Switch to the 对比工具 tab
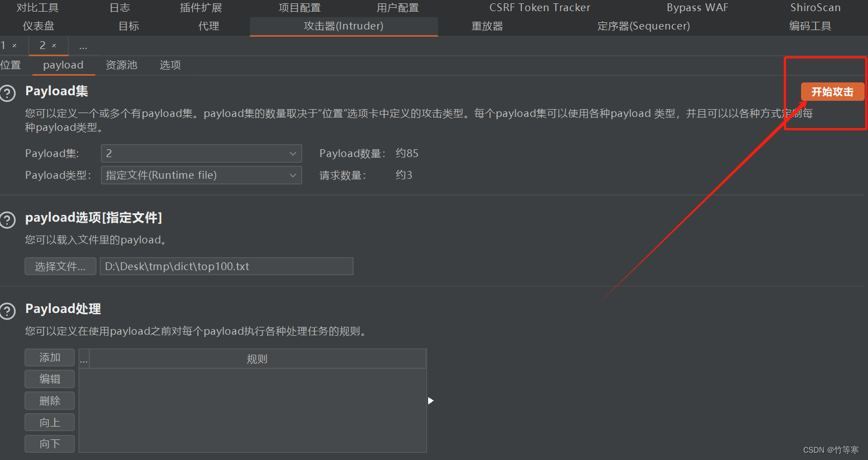 37,8
